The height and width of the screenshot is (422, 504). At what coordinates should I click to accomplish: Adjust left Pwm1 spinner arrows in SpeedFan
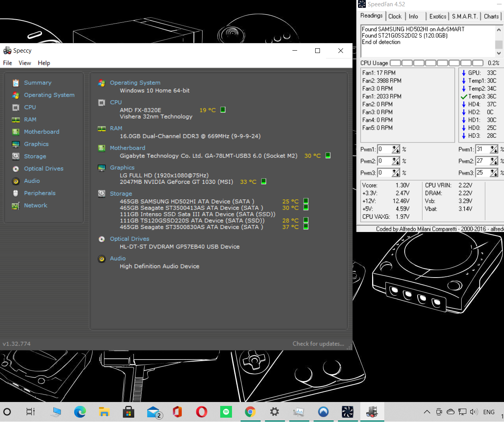(x=396, y=149)
